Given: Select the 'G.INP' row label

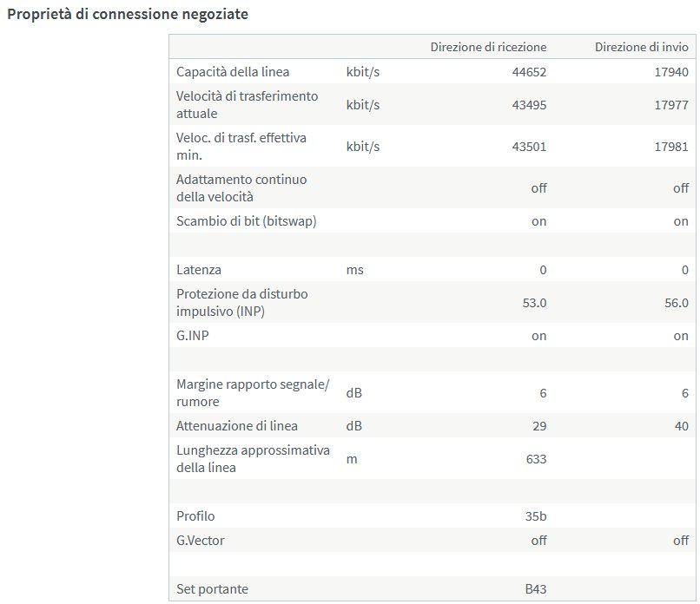Looking at the screenshot, I should coord(193,336).
